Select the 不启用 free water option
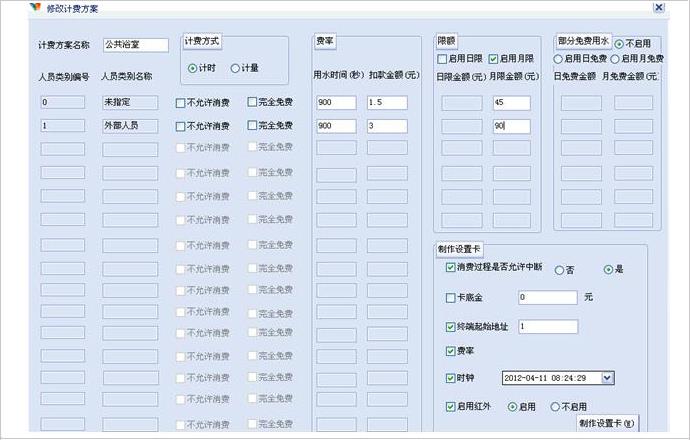690x440 pixels. tap(619, 44)
